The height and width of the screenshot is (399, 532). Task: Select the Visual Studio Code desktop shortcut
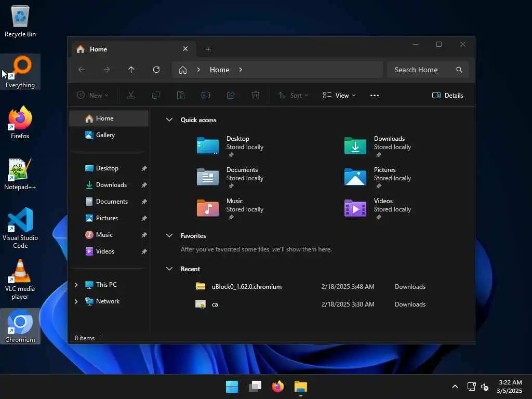tap(20, 228)
